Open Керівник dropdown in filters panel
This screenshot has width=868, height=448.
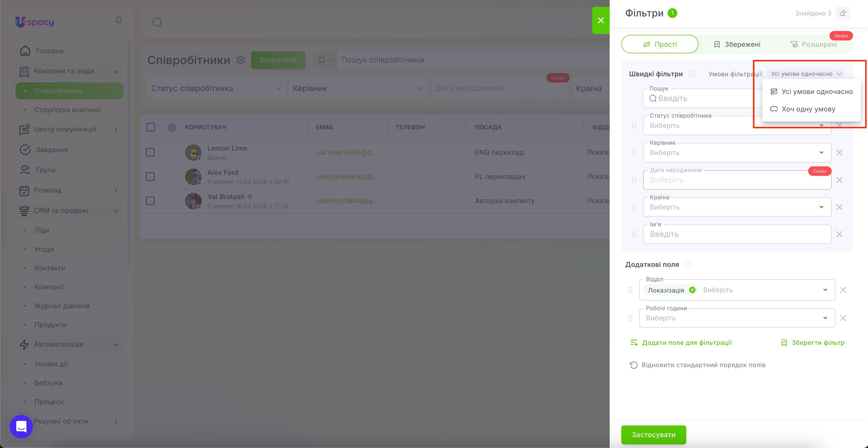click(x=737, y=153)
